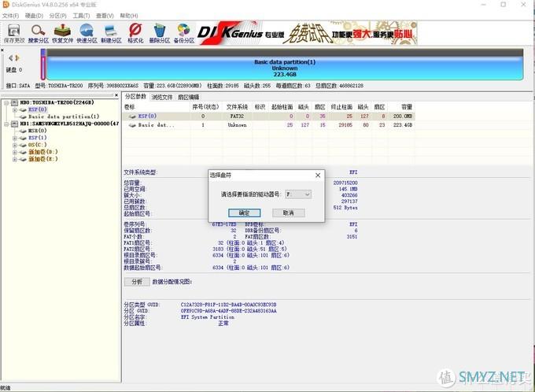Viewport: 535px width, 392px height.
Task: Open the 工具(T) menu
Action: 81,16
